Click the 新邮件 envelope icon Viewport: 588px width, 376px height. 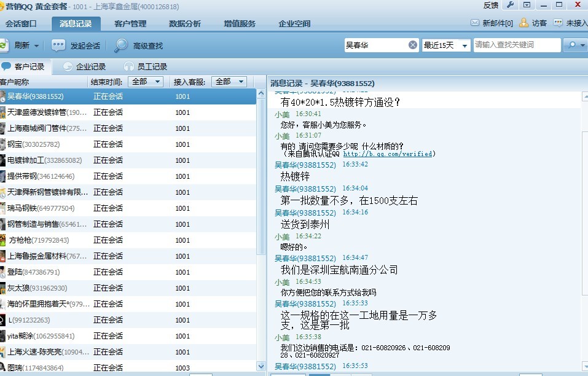475,23
